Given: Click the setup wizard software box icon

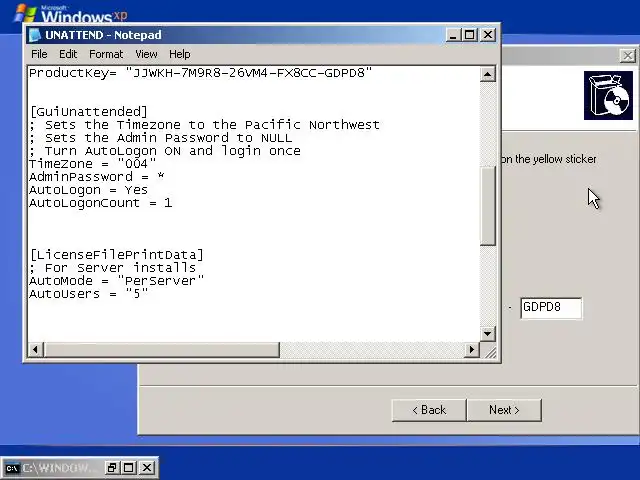Looking at the screenshot, I should pyautogui.click(x=608, y=96).
